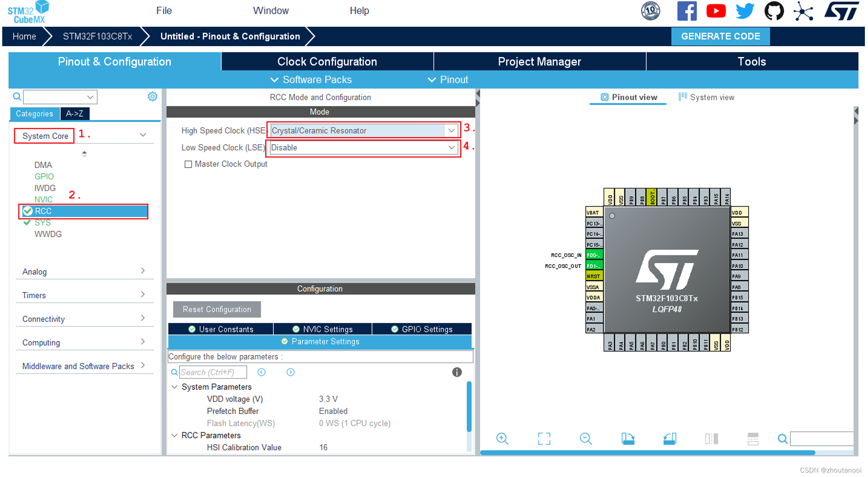Go to STM32F103C8Tx breadcrumb
The image size is (868, 477).
[97, 36]
